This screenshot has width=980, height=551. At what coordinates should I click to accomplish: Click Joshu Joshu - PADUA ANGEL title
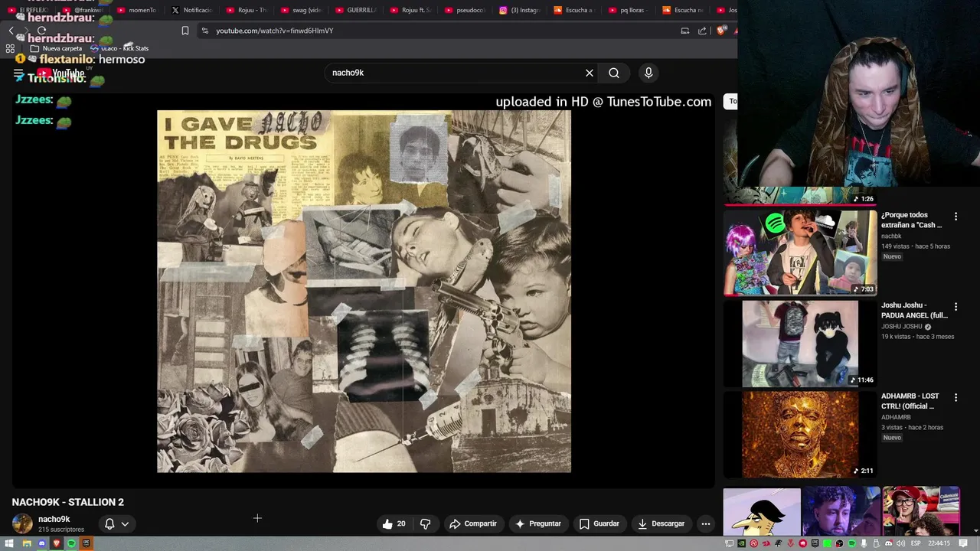pyautogui.click(x=914, y=310)
